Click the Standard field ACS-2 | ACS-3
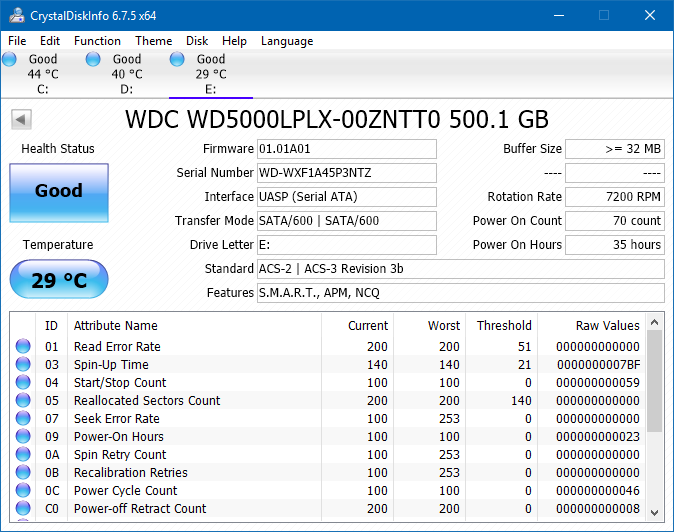 click(x=461, y=269)
